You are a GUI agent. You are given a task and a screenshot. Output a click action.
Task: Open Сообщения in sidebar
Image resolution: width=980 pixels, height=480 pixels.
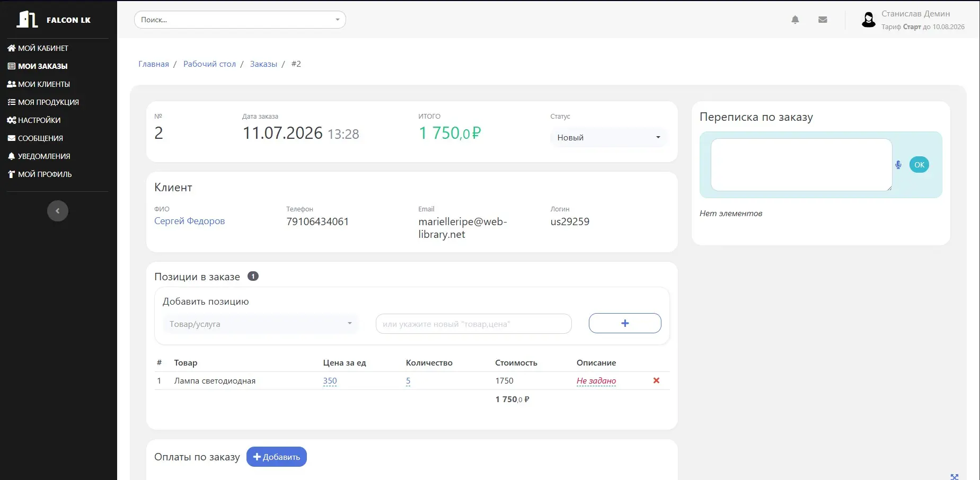[x=35, y=138]
